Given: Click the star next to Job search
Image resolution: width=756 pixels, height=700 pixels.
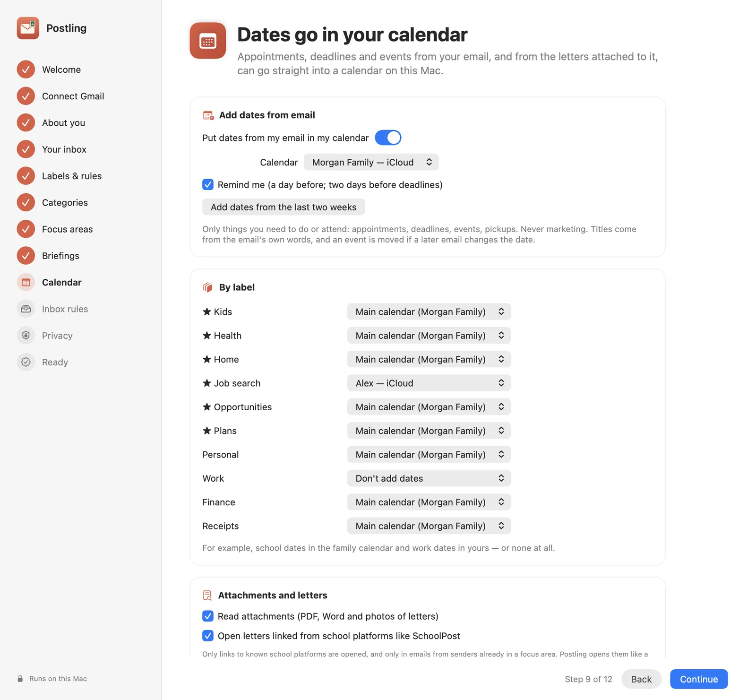Looking at the screenshot, I should coord(206,383).
